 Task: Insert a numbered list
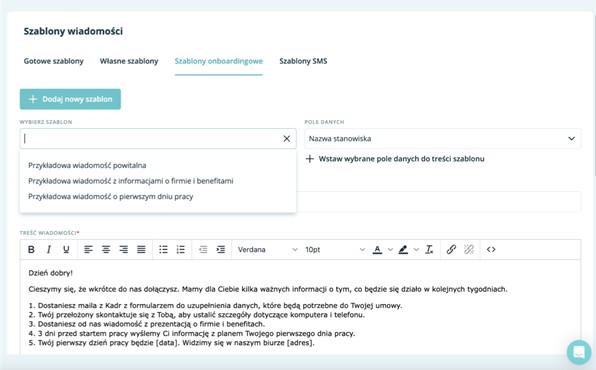(181, 249)
